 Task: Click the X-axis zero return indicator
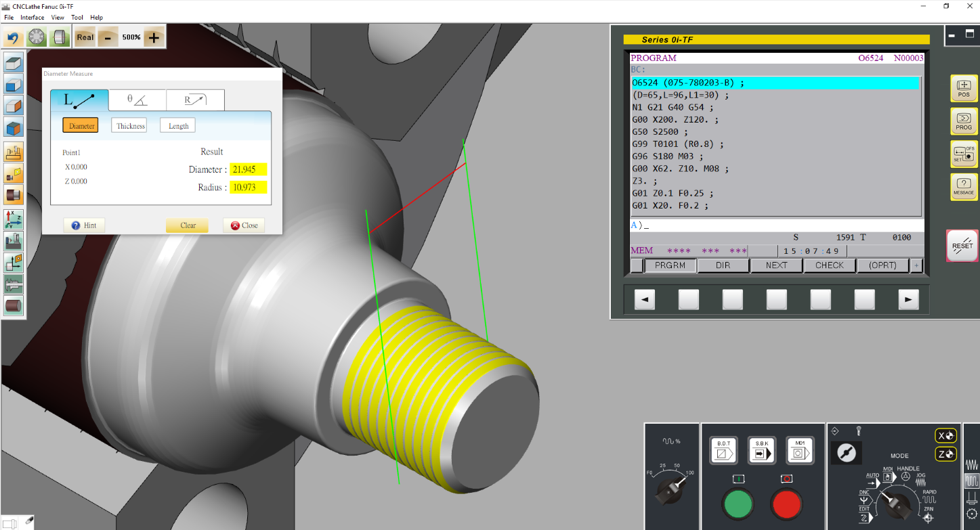tap(945, 435)
